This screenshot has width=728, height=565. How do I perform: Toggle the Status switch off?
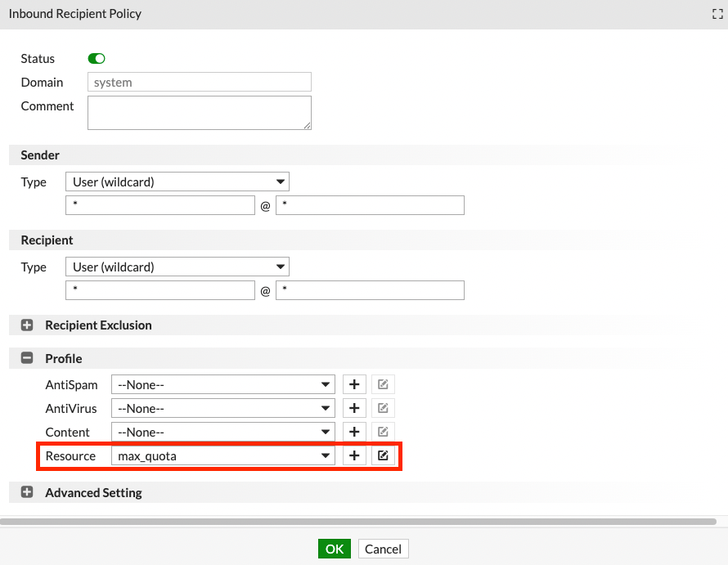(x=97, y=59)
